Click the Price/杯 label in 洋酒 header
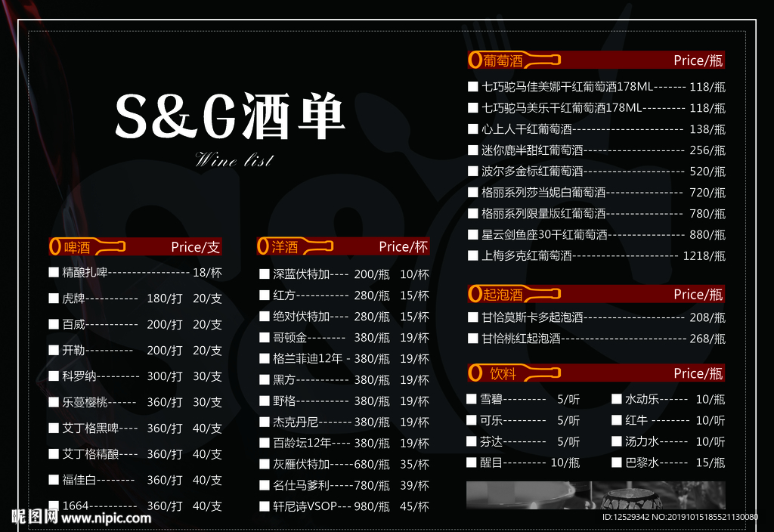Screen dimensions: 774x532 (x=404, y=246)
